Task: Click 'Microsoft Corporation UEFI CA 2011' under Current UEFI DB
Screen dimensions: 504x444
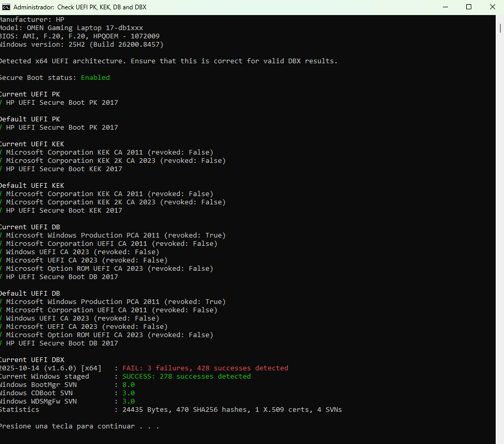Action: click(77, 244)
